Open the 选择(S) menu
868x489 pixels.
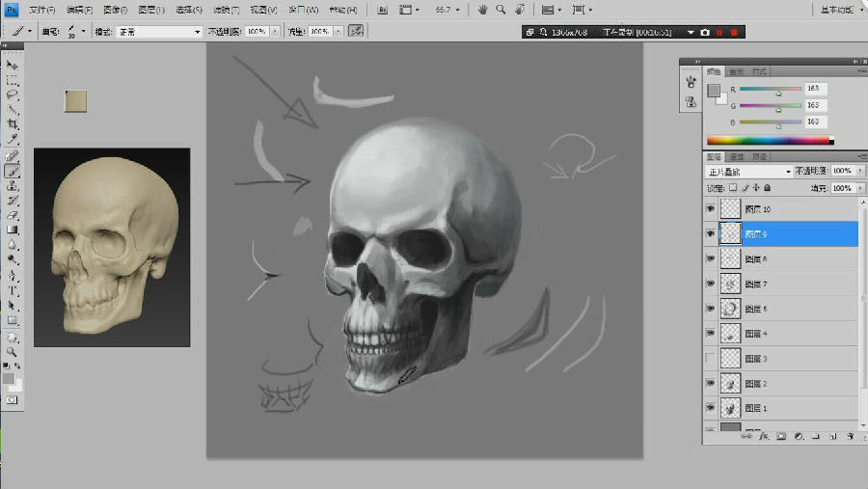tap(189, 10)
